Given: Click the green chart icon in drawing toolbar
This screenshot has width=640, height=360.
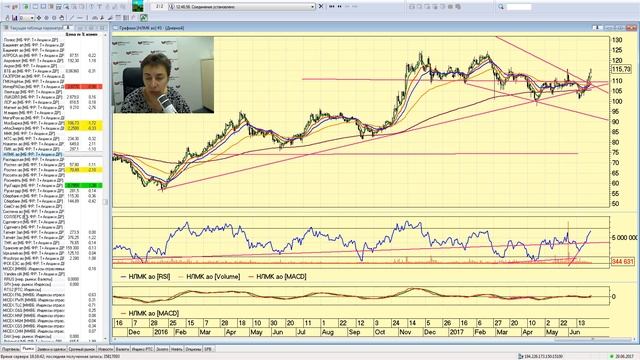Looking at the screenshot, I should 144,18.
